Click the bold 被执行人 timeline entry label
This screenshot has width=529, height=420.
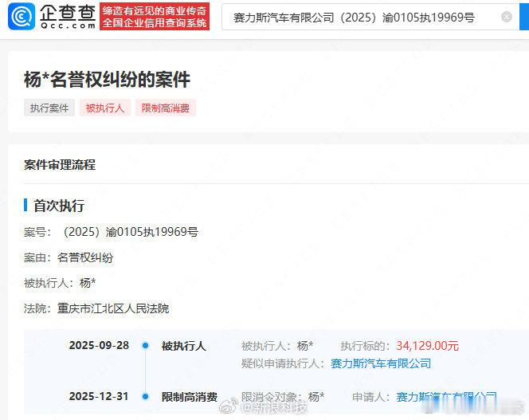183,346
